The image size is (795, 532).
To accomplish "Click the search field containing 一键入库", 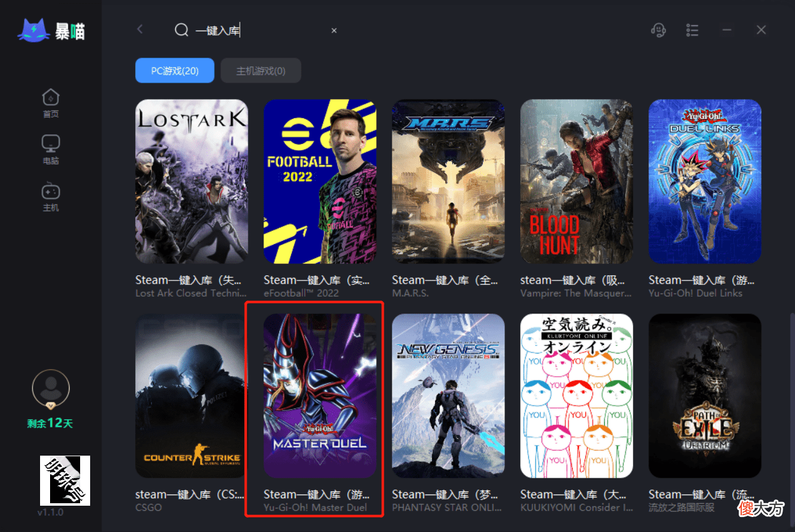I will [x=257, y=30].
